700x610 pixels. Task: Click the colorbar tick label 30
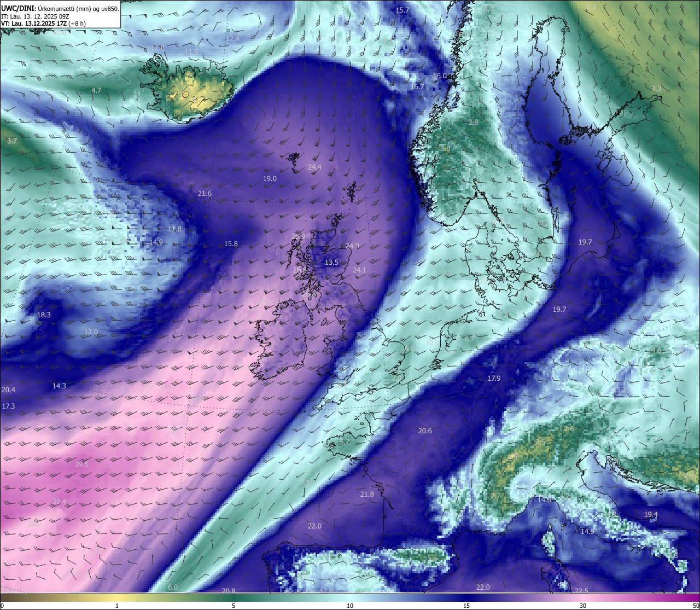point(583,606)
